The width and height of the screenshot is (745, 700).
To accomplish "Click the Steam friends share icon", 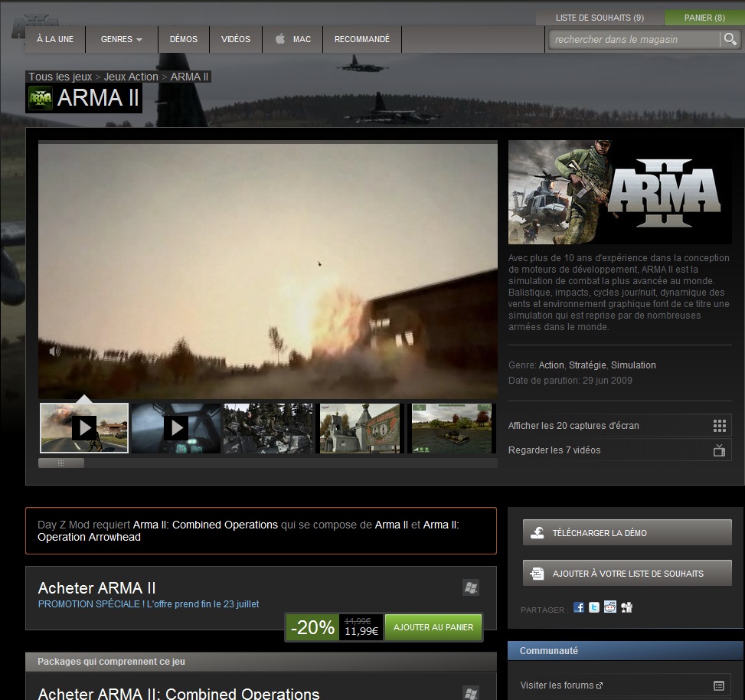I will coord(627,607).
